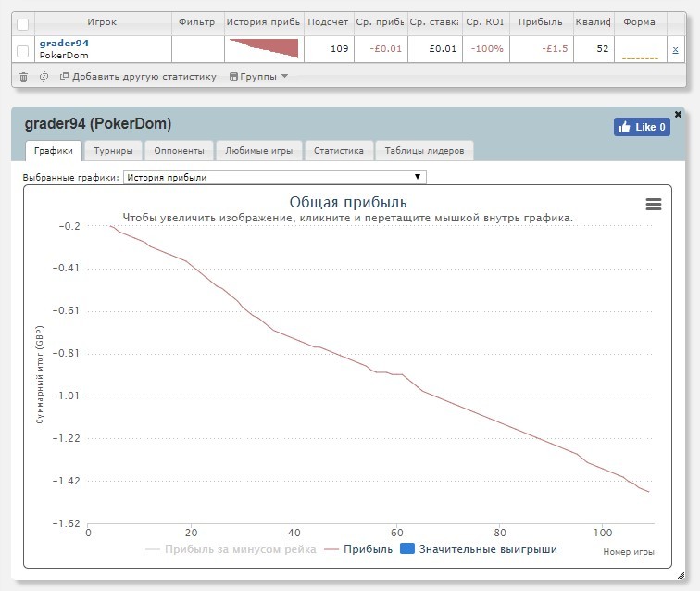This screenshot has width=700, height=591.
Task: Select the 'Таблицы лидеров' tab
Action: click(x=426, y=151)
